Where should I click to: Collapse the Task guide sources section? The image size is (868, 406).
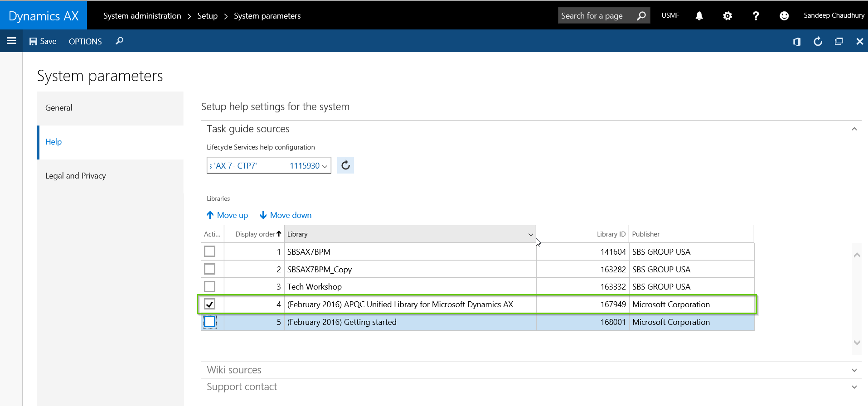(854, 129)
